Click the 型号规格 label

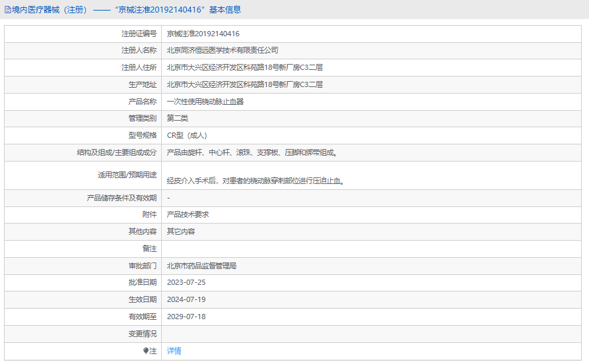coord(143,135)
